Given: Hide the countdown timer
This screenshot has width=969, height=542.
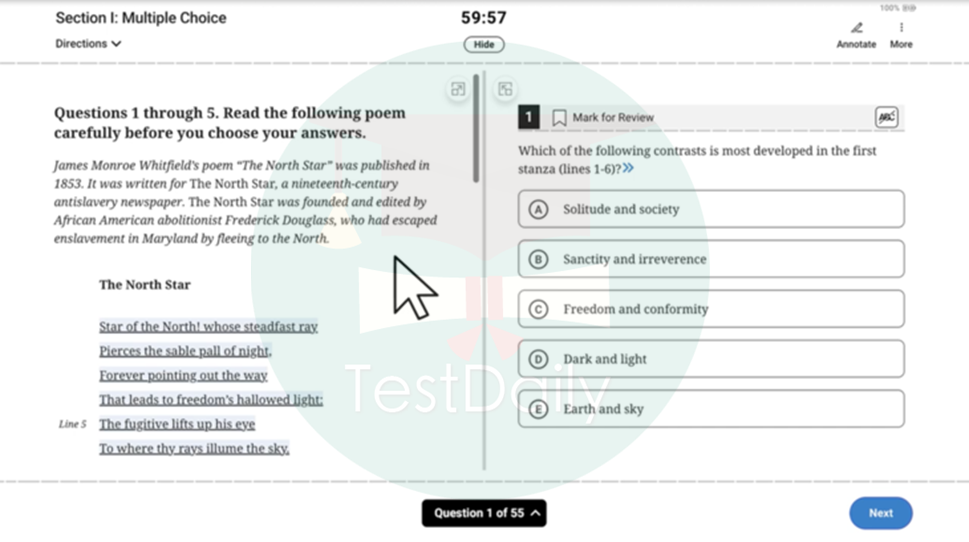Looking at the screenshot, I should pos(484,45).
